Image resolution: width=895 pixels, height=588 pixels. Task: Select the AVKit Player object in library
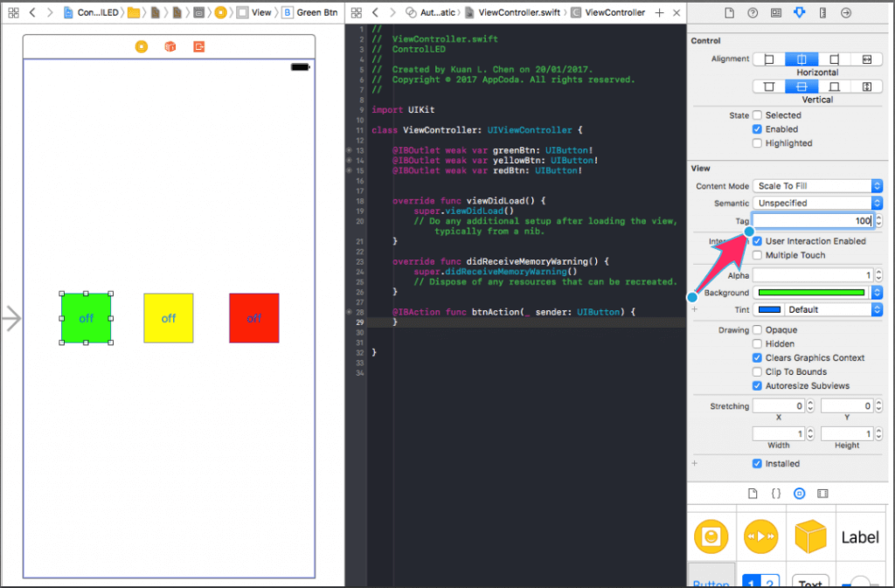point(761,536)
